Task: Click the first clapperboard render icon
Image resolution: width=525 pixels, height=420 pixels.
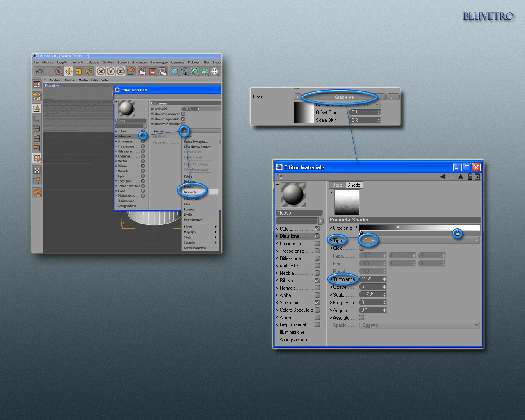Action: (143, 71)
